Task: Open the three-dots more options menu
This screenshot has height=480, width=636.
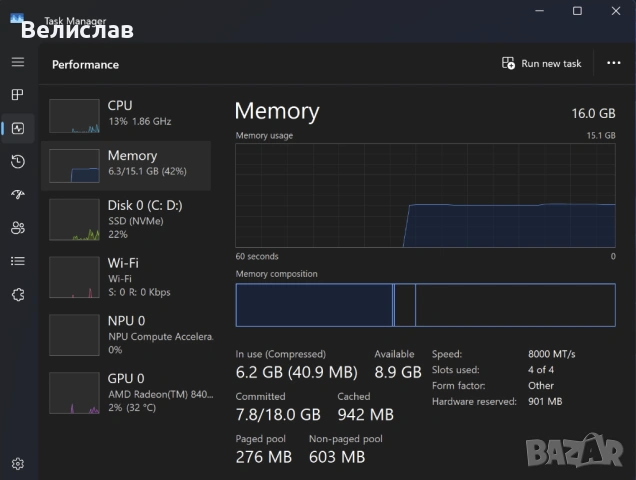Action: pyautogui.click(x=614, y=63)
